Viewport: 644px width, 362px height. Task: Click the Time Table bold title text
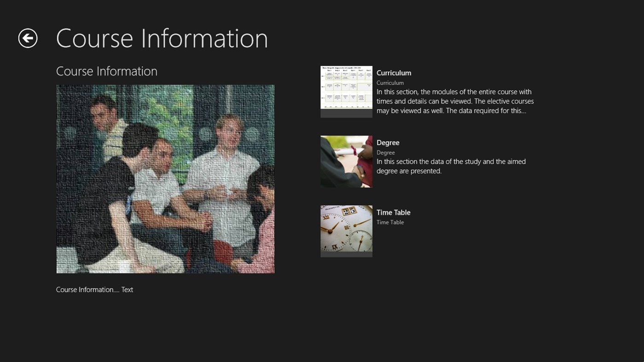[x=393, y=213]
